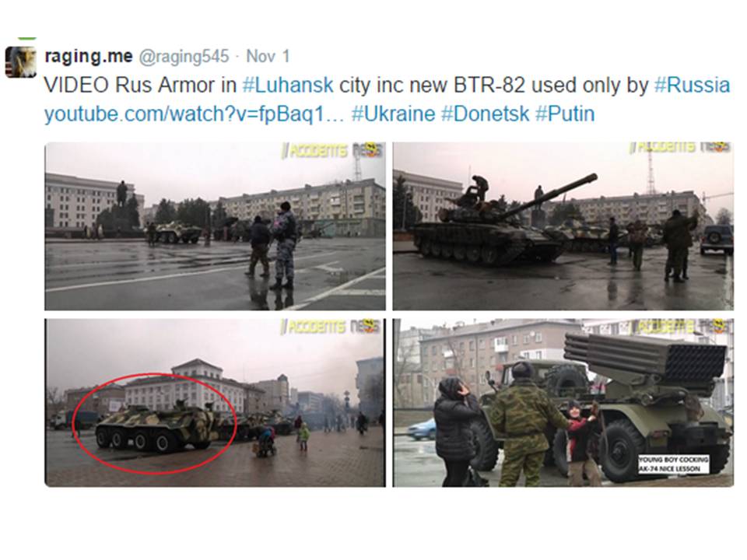Click the Accidents News watermark on first photo
This screenshot has height=560, width=747.
coord(332,151)
